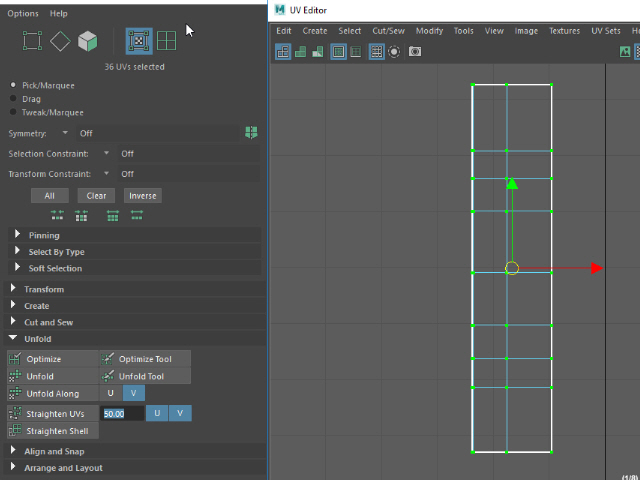
Task: Click the Inverse selection button
Action: point(142,196)
